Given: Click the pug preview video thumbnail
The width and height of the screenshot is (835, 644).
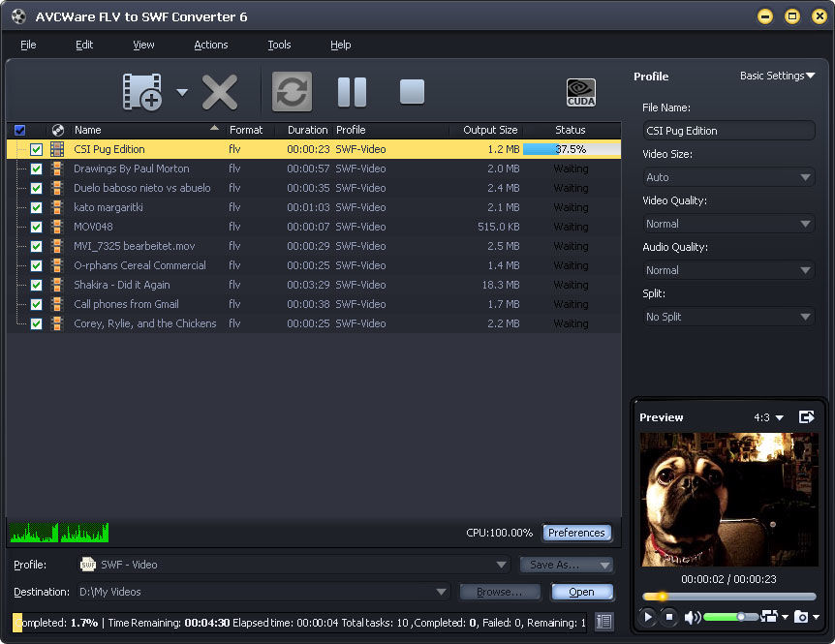Looking at the screenshot, I should 728,500.
